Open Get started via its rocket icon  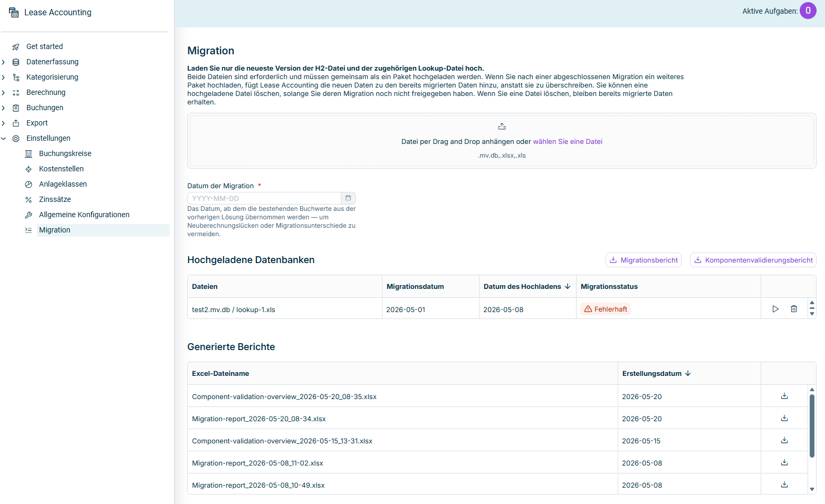(16, 47)
